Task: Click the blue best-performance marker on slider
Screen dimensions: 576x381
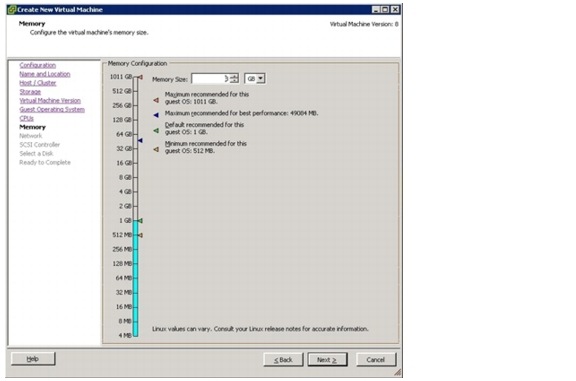Action: pyautogui.click(x=140, y=140)
